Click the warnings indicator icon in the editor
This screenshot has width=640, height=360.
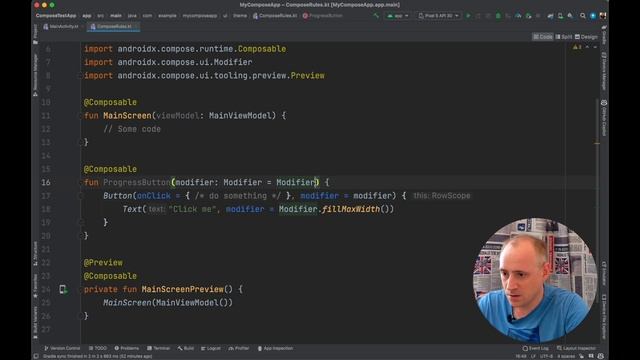click(x=577, y=47)
